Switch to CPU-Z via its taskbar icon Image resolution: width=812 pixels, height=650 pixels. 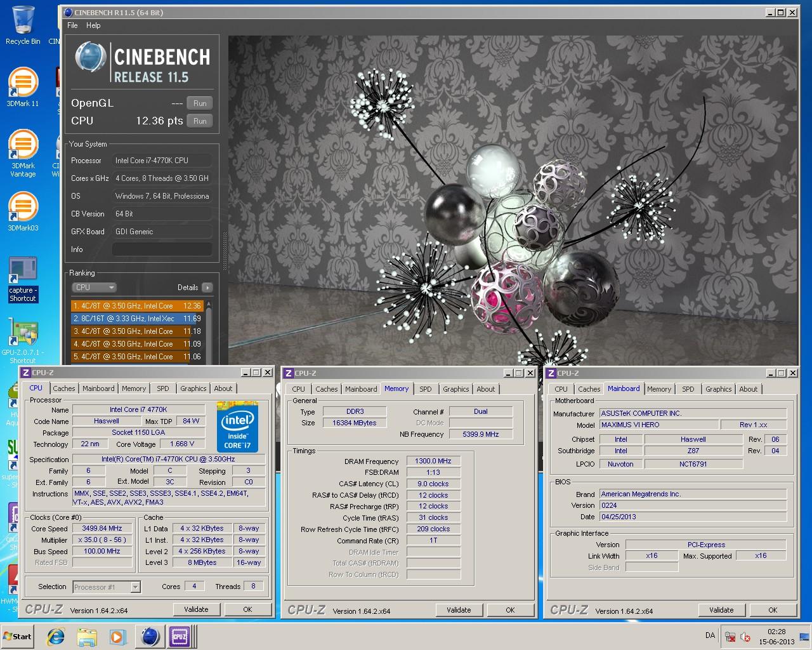[x=180, y=637]
